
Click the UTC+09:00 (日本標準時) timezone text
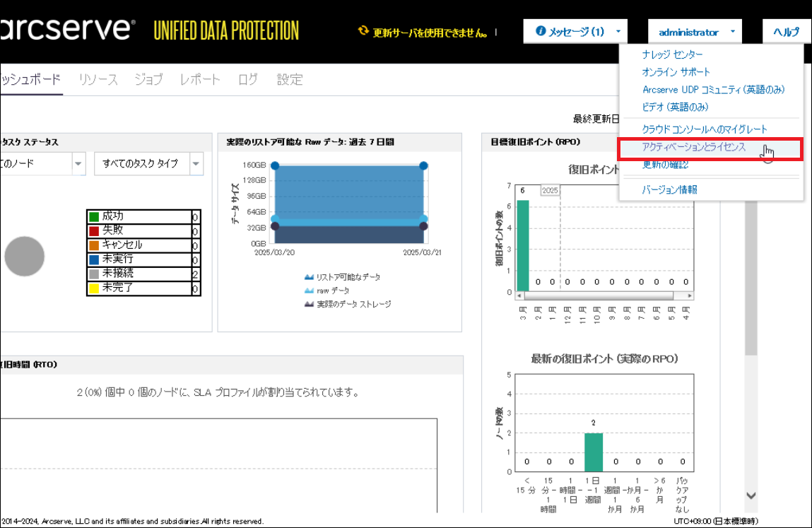click(716, 521)
